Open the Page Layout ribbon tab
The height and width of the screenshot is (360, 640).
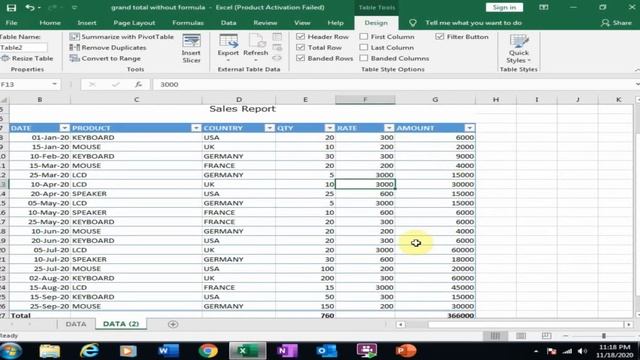[x=134, y=23]
